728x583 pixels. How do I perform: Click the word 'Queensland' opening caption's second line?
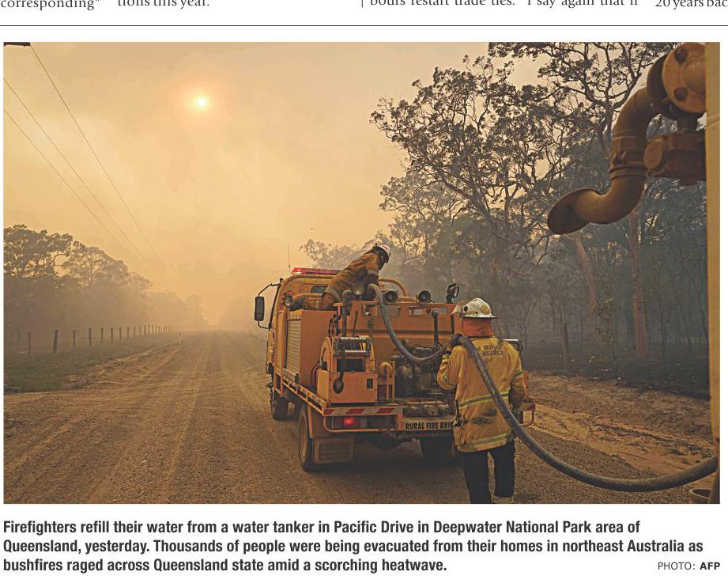tap(42, 547)
